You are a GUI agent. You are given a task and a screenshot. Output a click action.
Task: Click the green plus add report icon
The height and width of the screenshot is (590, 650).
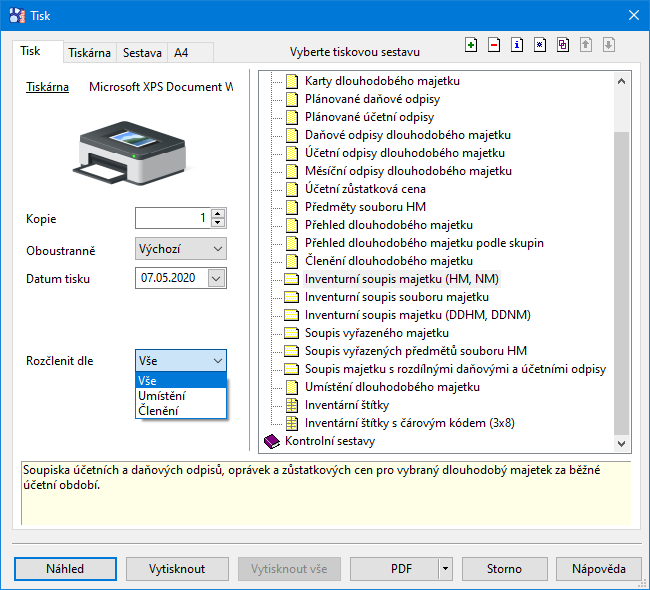click(x=471, y=45)
